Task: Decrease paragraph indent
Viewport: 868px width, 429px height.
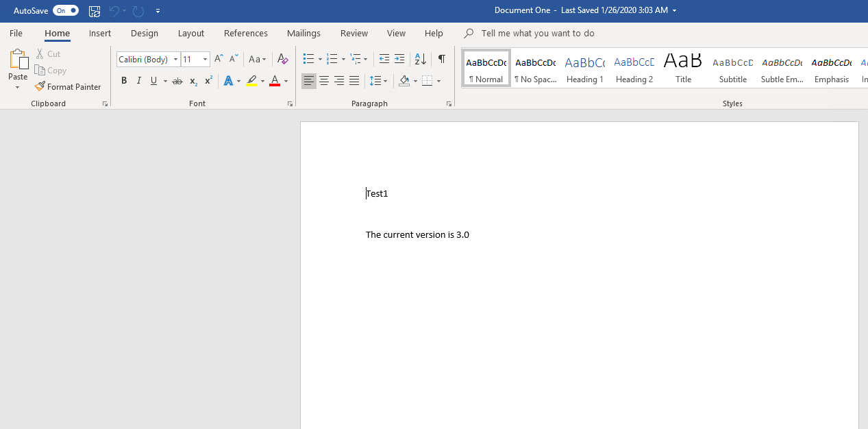Action: pyautogui.click(x=384, y=59)
